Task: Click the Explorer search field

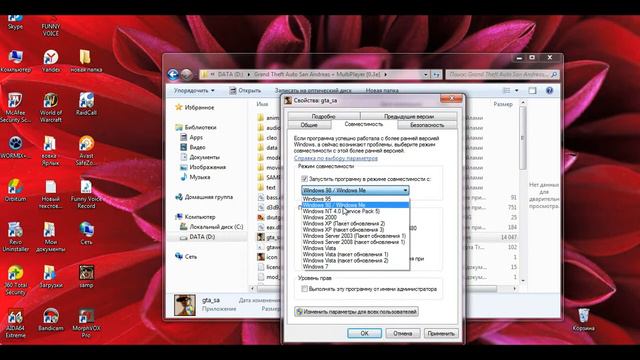Action: (502, 75)
